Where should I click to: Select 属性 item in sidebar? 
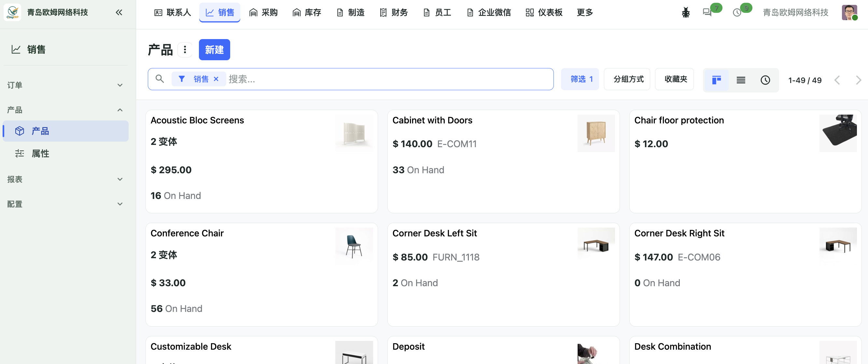pyautogui.click(x=65, y=153)
